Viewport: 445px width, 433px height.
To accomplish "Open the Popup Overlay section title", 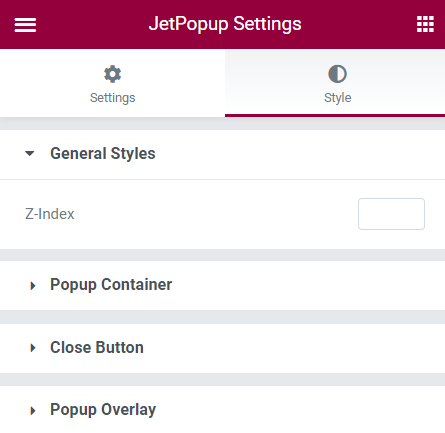I will click(x=103, y=410).
